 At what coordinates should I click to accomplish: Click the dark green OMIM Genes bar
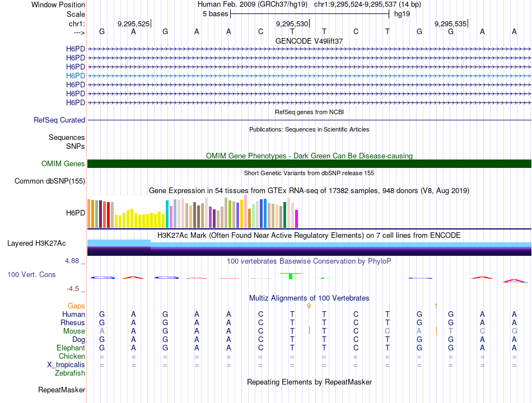click(x=309, y=163)
